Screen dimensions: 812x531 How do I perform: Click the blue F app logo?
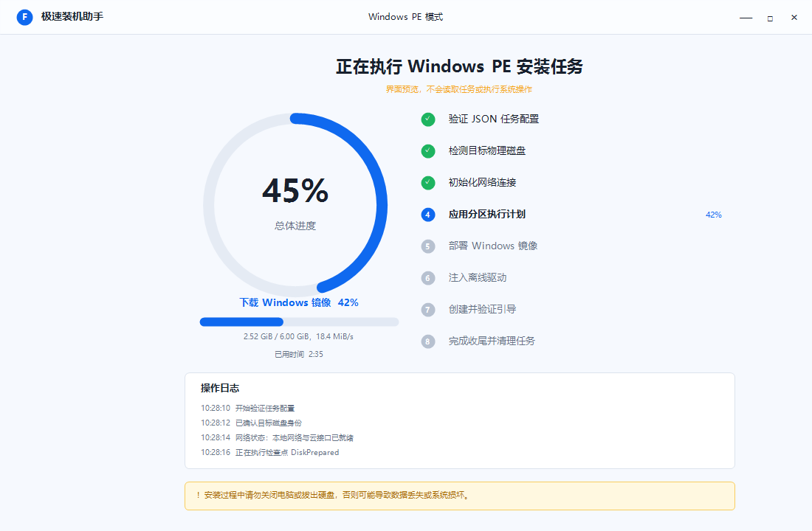pyautogui.click(x=24, y=16)
